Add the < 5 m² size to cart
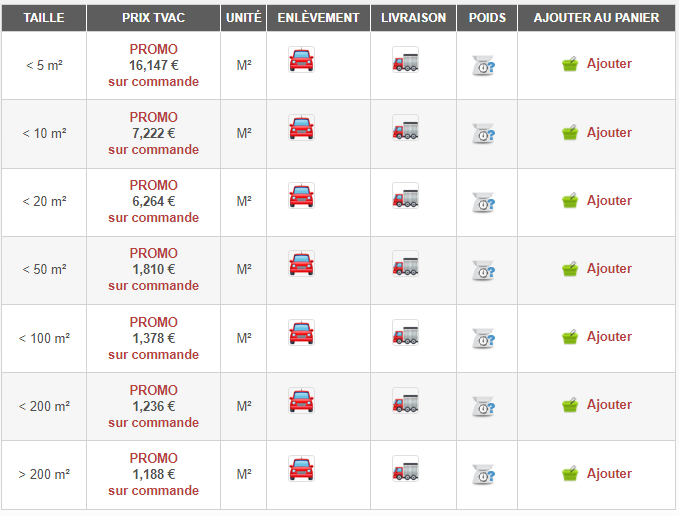This screenshot has height=516, width=679. tap(608, 64)
